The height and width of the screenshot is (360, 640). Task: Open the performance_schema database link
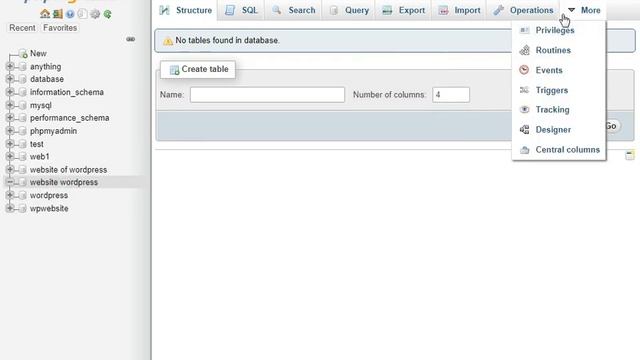pos(69,118)
